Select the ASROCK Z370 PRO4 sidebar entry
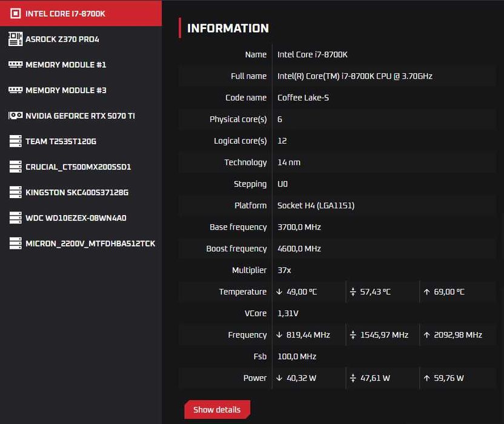Screen dimensions: 504x424 tap(62, 39)
